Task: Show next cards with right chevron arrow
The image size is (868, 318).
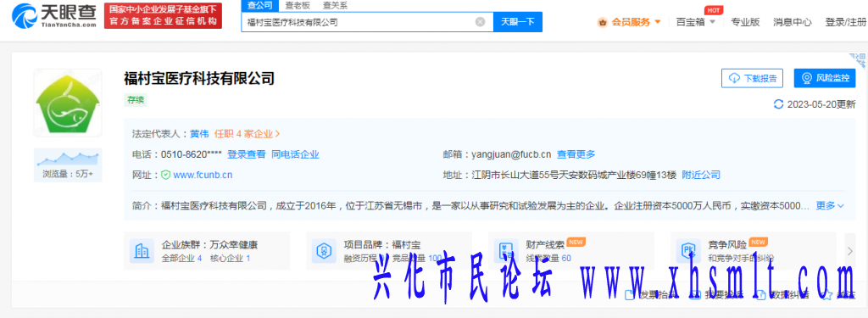Action: (x=850, y=251)
